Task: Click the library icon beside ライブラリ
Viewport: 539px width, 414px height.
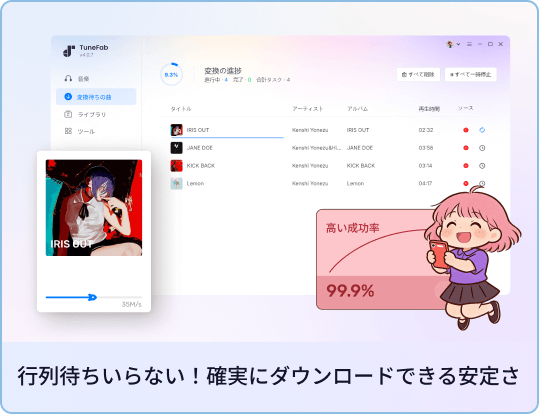Action: point(68,114)
